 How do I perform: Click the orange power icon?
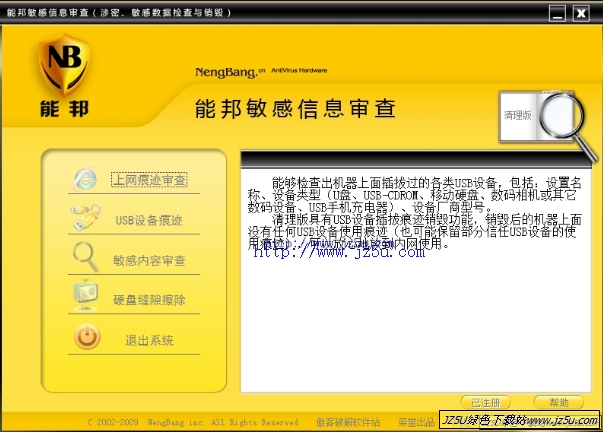pos(87,337)
